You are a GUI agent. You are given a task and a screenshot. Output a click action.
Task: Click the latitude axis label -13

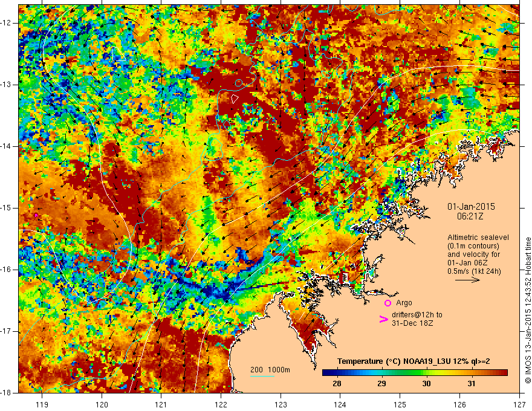coord(6,85)
